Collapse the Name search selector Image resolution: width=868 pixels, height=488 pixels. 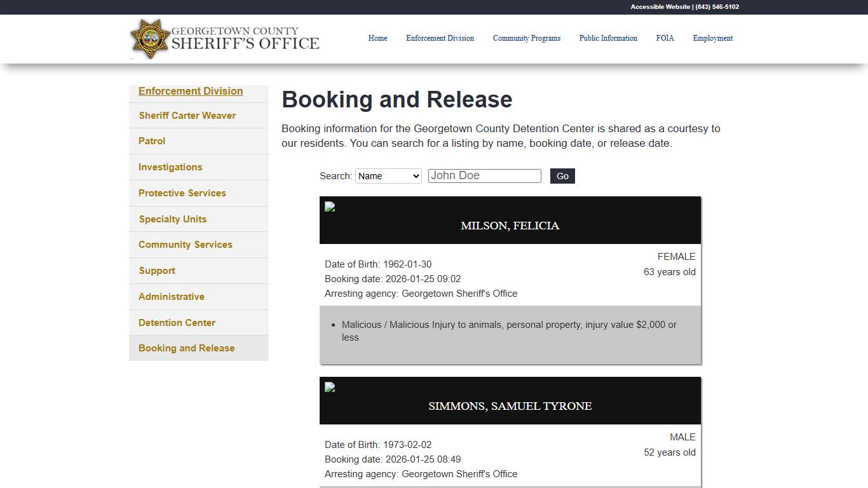coord(388,176)
